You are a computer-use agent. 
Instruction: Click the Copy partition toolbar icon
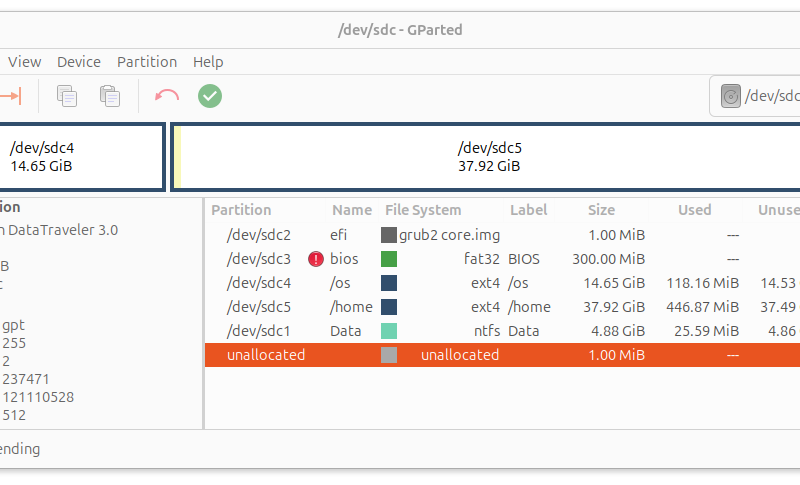pos(67,96)
